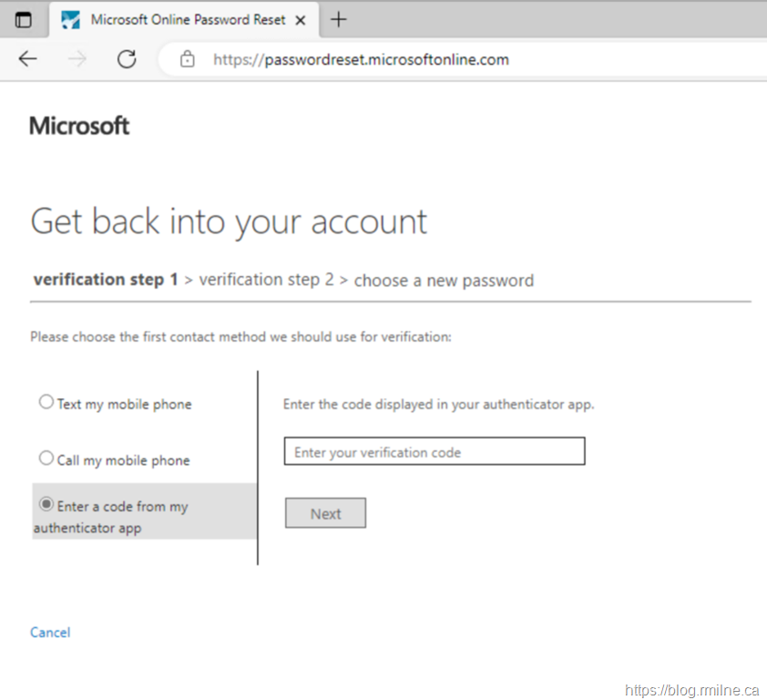
Task: View site info via the lock icon
Action: click(x=188, y=60)
